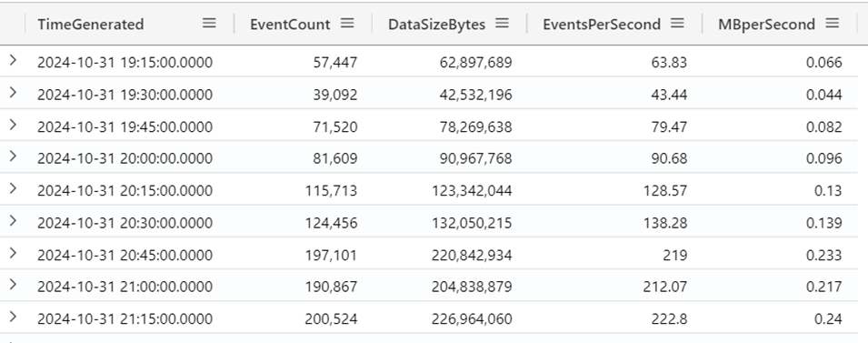This screenshot has height=343, width=868.
Task: Click the DataSizeBytes value 220,842,934
Action: 473,255
